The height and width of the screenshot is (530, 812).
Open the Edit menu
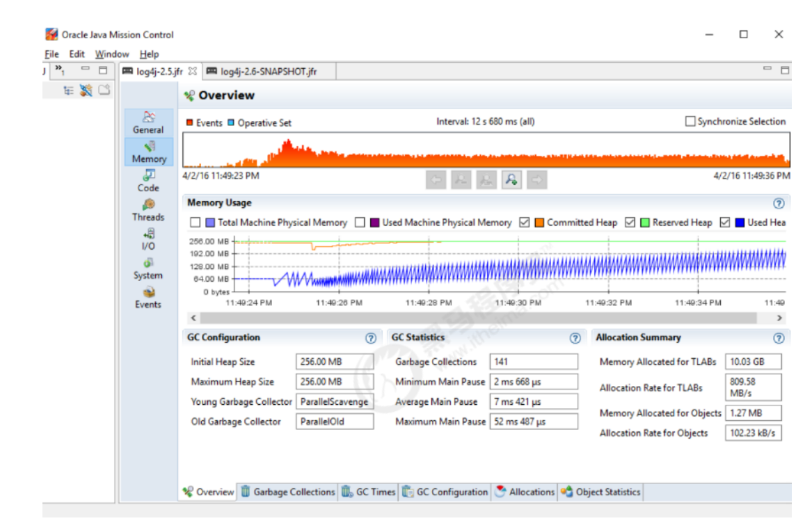[x=77, y=54]
